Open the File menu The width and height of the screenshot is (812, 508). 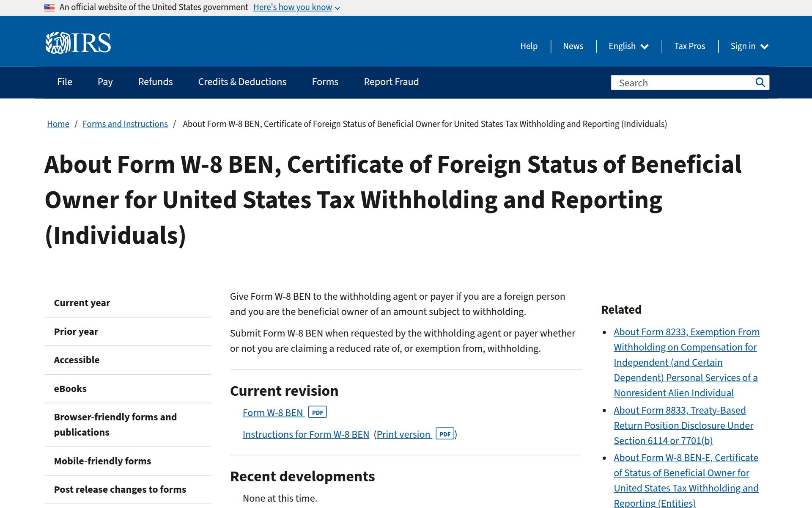[x=65, y=82]
